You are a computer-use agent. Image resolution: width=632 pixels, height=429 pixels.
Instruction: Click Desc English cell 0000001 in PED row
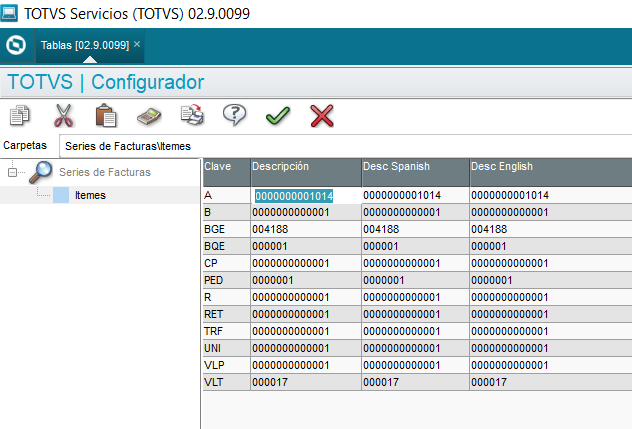551,280
